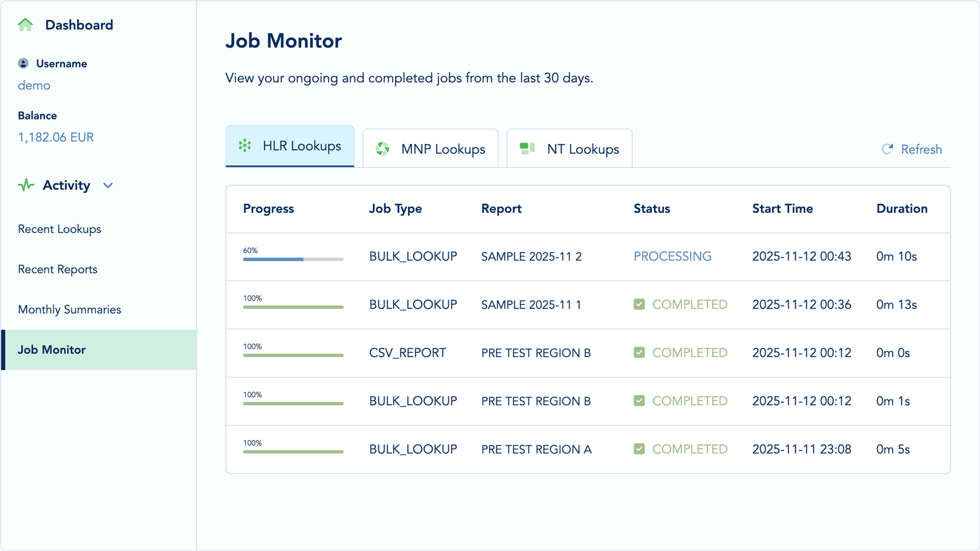Click the NT Lookups green blocks icon
This screenshot has width=980, height=551.
527,148
